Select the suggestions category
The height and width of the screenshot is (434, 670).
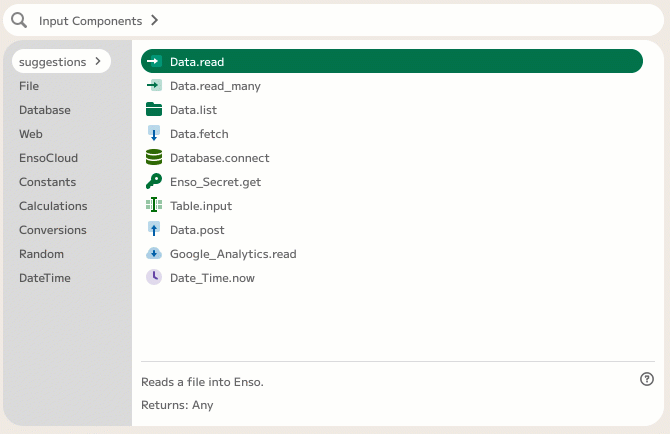pos(62,62)
